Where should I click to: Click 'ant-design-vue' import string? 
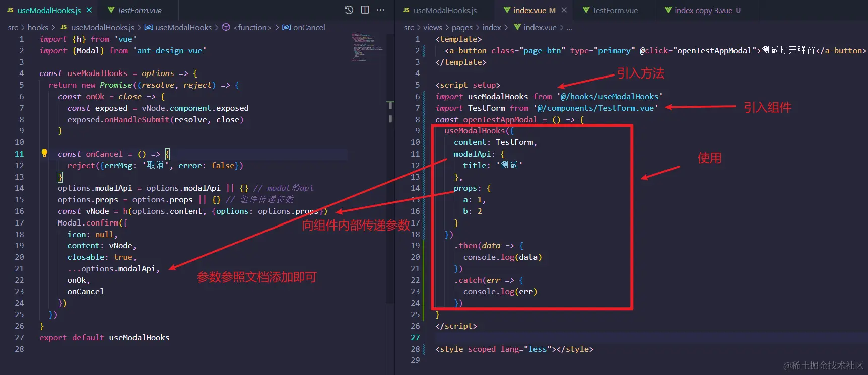point(169,50)
